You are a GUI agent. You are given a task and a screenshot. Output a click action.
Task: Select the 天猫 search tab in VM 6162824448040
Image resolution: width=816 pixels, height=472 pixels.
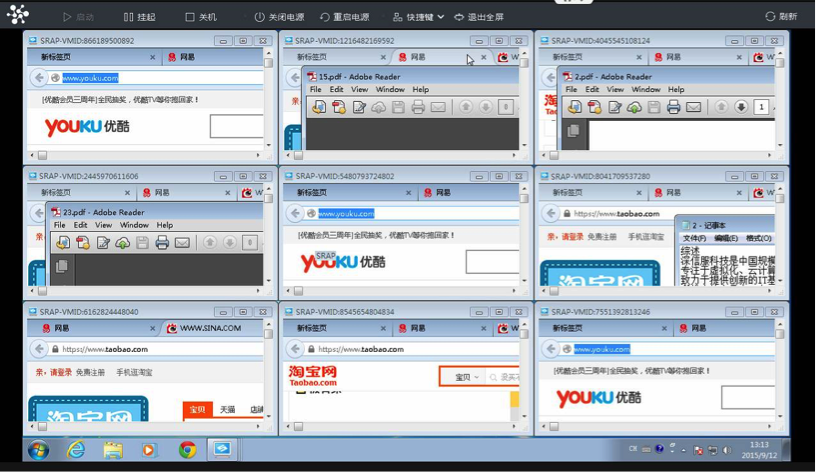tap(227, 410)
